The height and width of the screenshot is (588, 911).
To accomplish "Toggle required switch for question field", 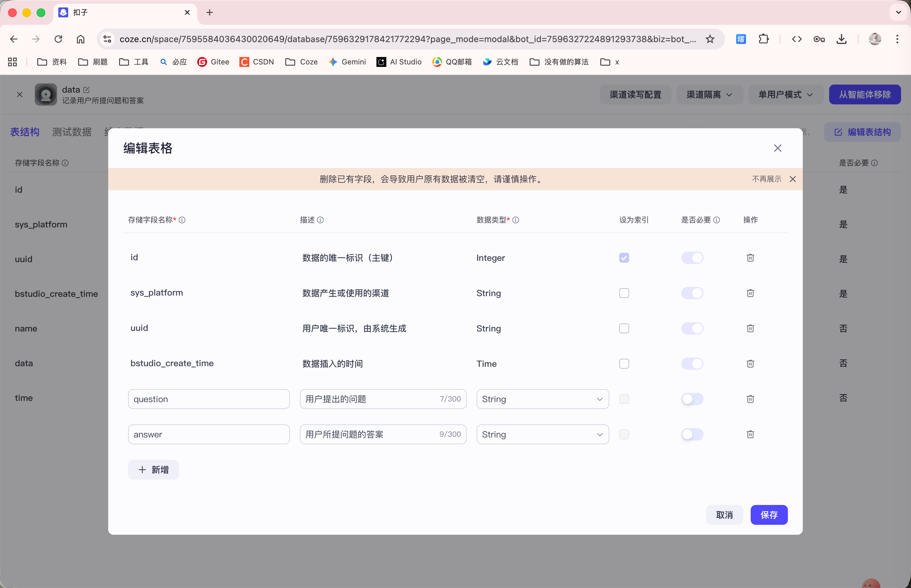I will tap(692, 399).
